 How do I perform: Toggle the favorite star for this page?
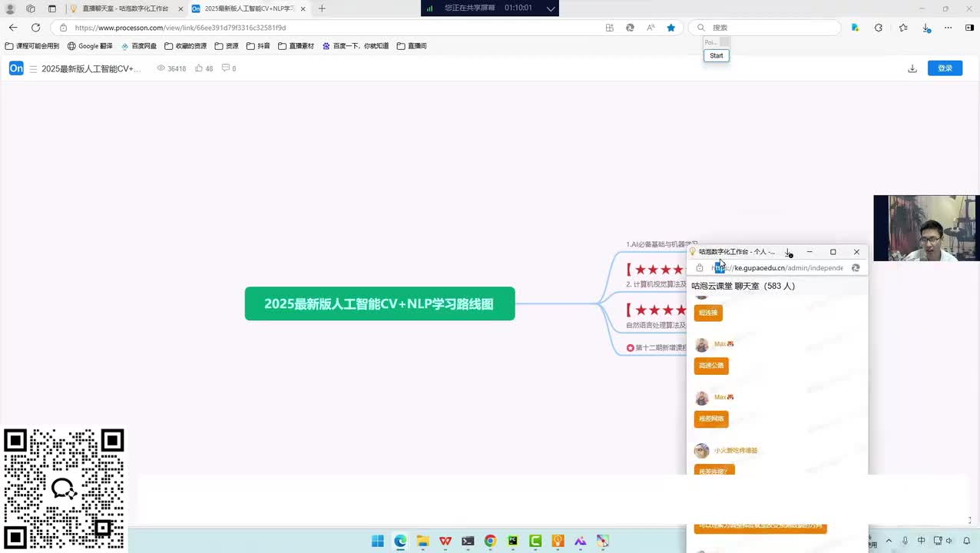[671, 28]
